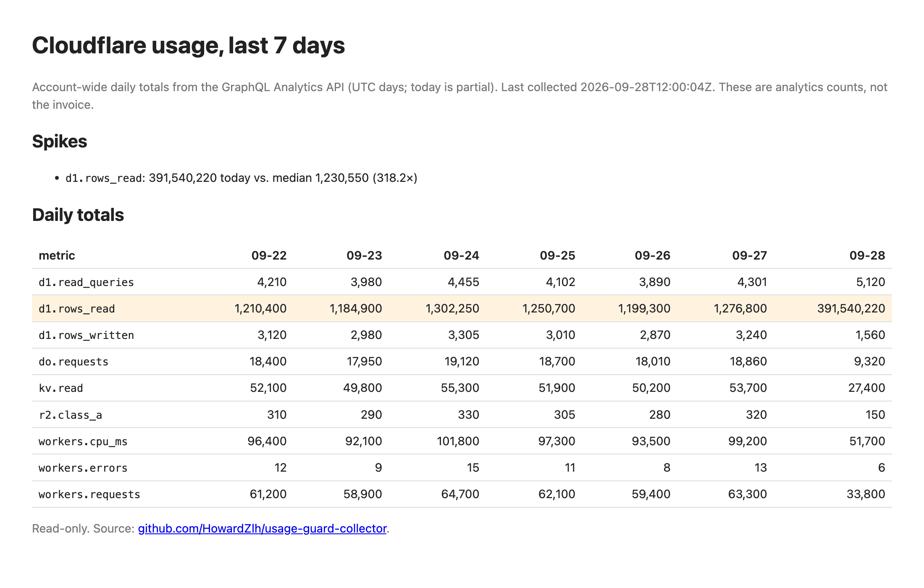Click the Spikes heading
Image resolution: width=924 pixels, height=588 pixels.
point(60,141)
